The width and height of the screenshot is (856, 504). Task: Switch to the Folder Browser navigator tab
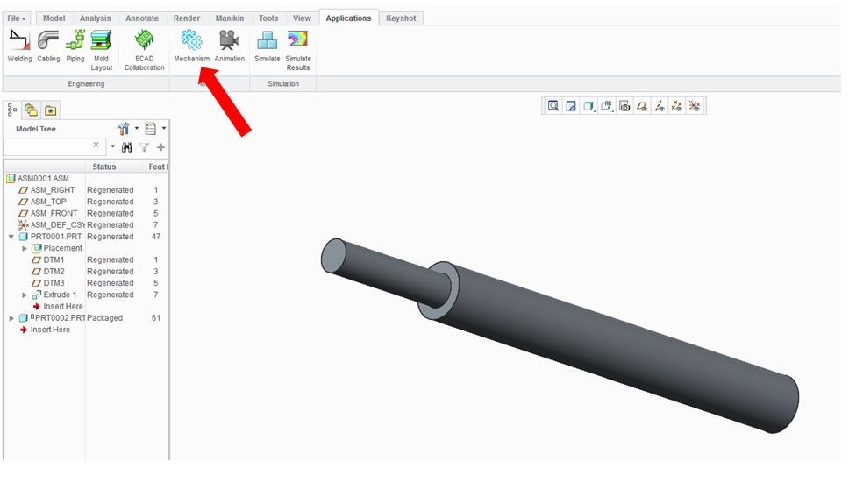[x=31, y=110]
